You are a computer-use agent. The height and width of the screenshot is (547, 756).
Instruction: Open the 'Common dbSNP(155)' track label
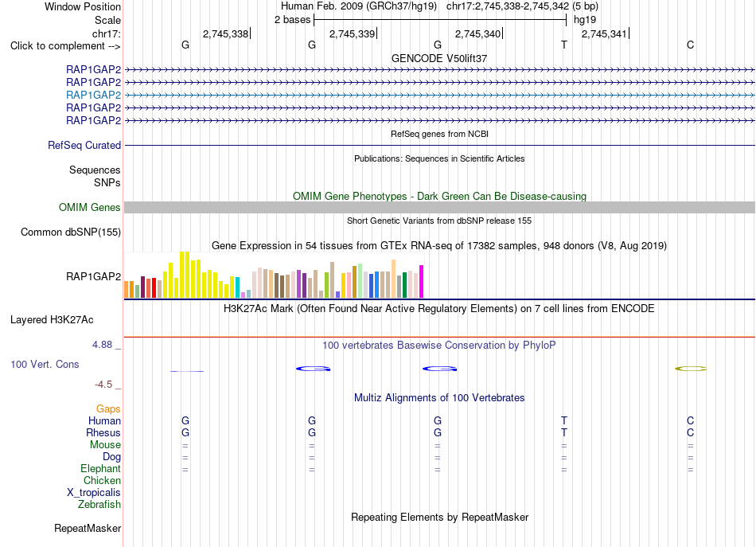[71, 232]
